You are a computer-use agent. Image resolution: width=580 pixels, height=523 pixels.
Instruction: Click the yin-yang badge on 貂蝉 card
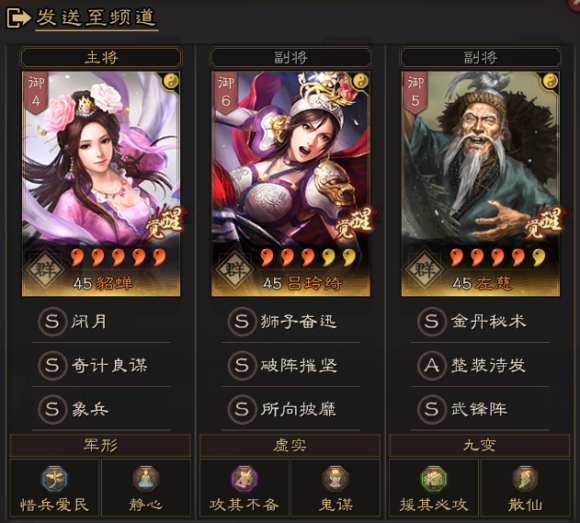(x=171, y=81)
